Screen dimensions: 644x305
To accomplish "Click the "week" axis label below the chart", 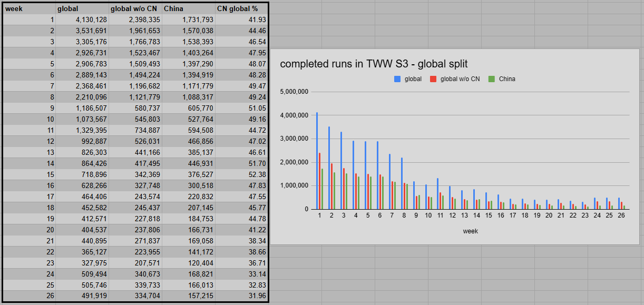I will (x=471, y=231).
